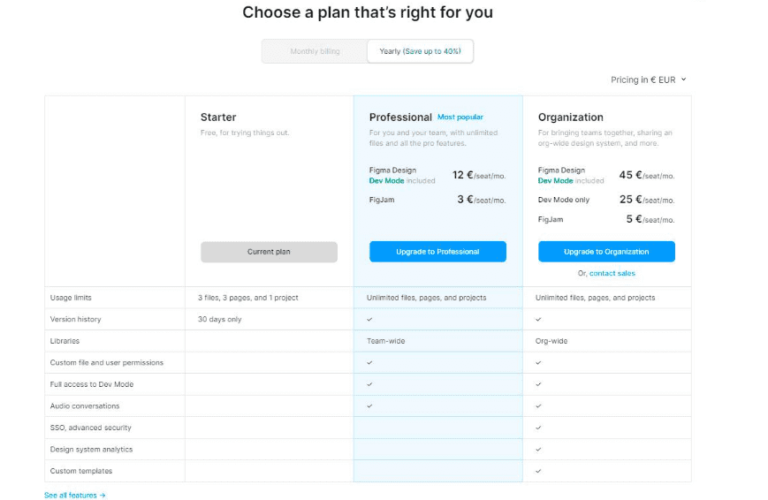Screen dimensions: 768x500
Task: Click SSO advanced security checkmark for Organization
Action: [539, 428]
